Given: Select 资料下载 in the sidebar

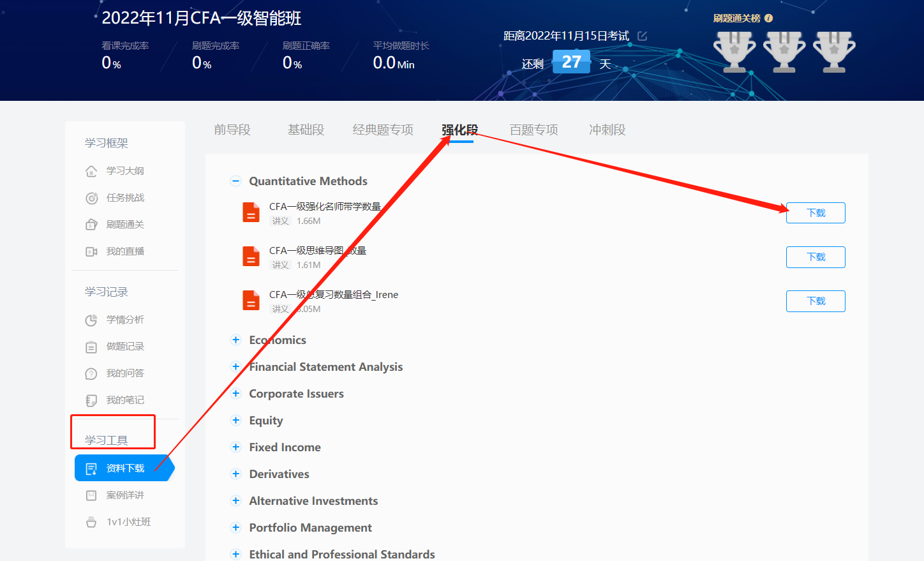Looking at the screenshot, I should 125,468.
